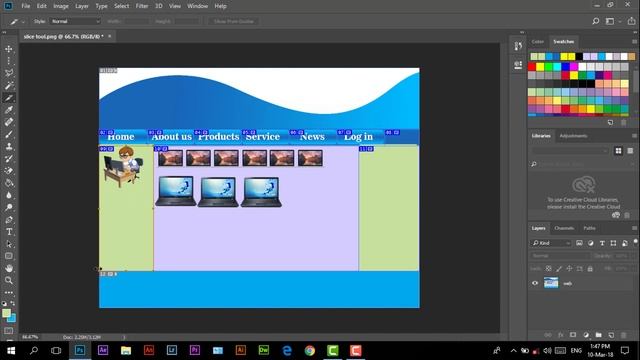Viewport: 640px width, 360px height.
Task: Open the Kind layer filter dropdown
Action: (x=551, y=243)
